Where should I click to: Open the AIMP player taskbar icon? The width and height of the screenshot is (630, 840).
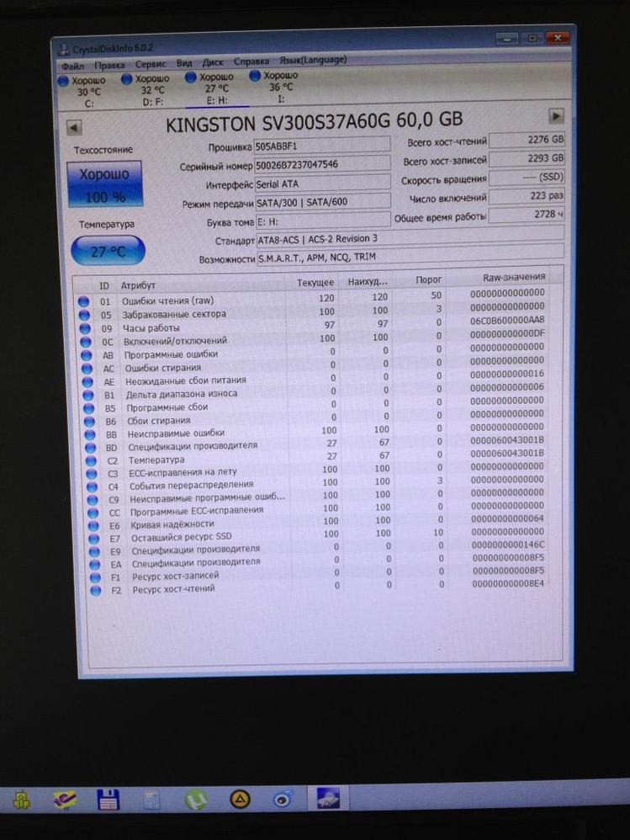(240, 800)
